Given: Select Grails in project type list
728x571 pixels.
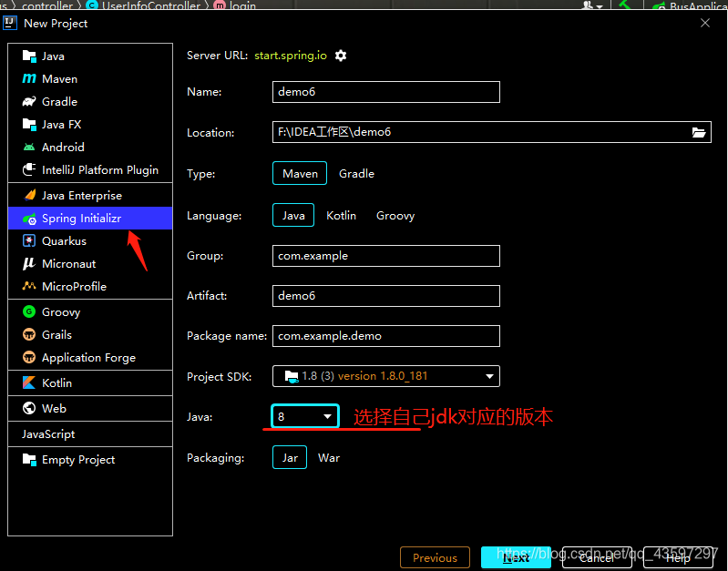Looking at the screenshot, I should pos(90,334).
